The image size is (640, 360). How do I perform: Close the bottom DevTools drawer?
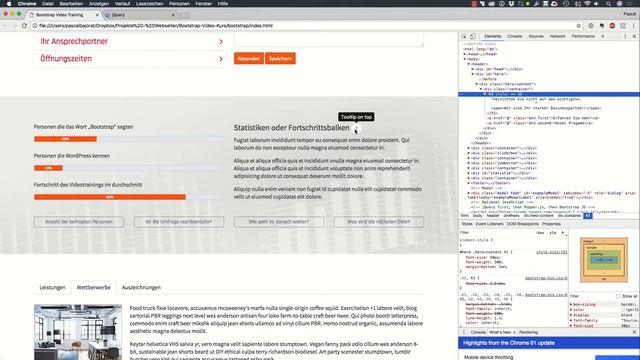[x=634, y=332]
